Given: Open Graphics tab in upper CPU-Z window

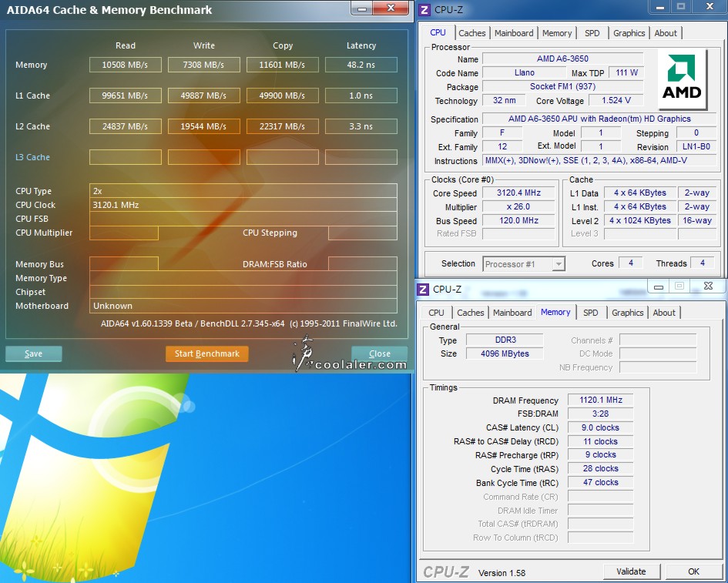Looking at the screenshot, I should [x=629, y=33].
